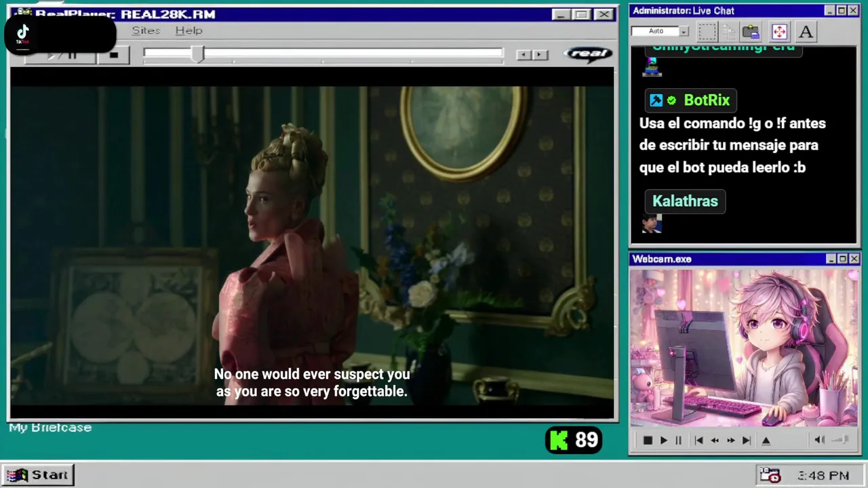This screenshot has width=868, height=488.
Task: Click the real logo in RealPlayer
Action: tap(589, 54)
